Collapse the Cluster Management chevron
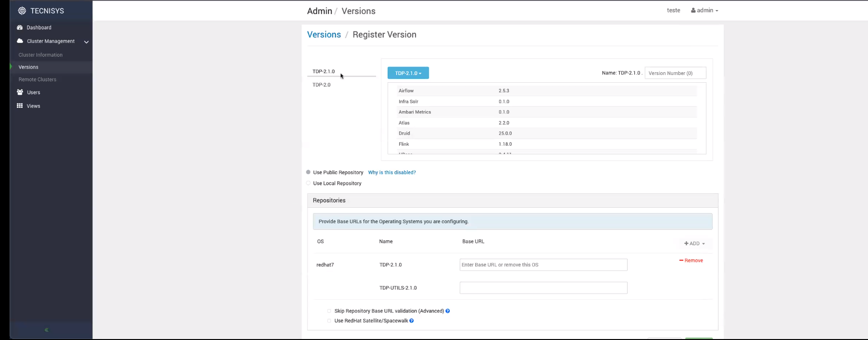The height and width of the screenshot is (340, 868). coord(87,42)
